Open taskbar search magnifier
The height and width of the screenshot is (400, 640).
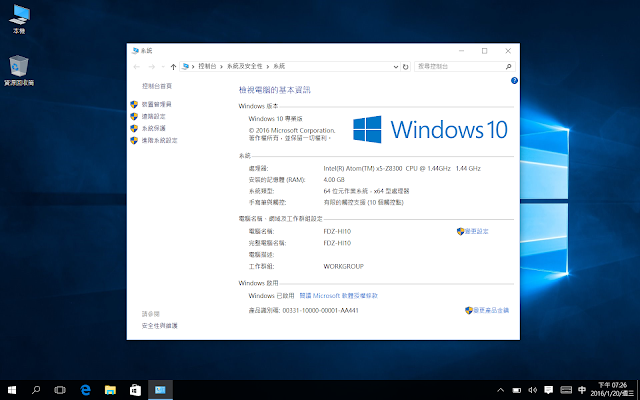click(x=36, y=390)
